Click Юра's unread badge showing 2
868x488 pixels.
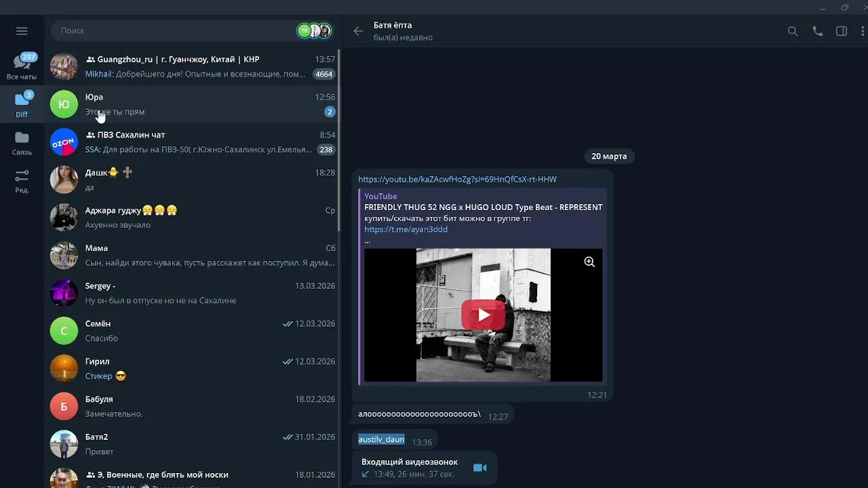coord(330,112)
